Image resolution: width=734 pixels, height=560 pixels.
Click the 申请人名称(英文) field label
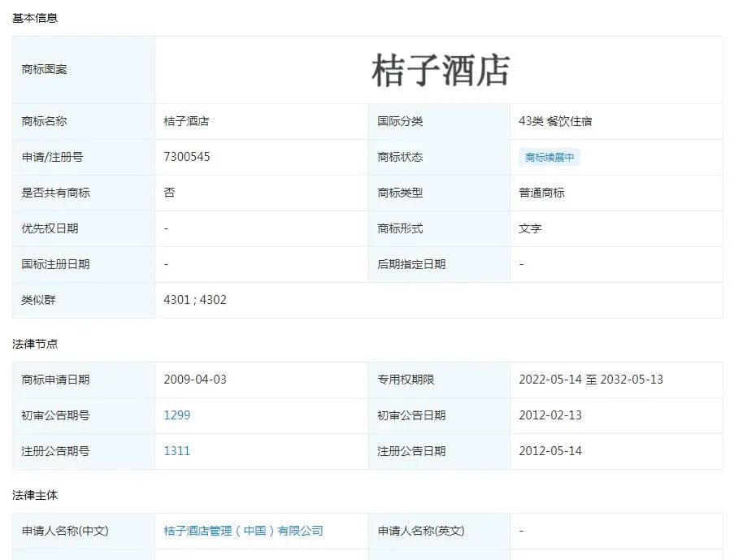[x=421, y=531]
